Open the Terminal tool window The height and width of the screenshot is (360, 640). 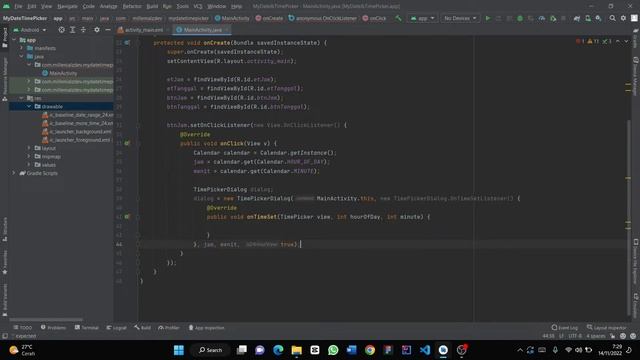(87, 328)
